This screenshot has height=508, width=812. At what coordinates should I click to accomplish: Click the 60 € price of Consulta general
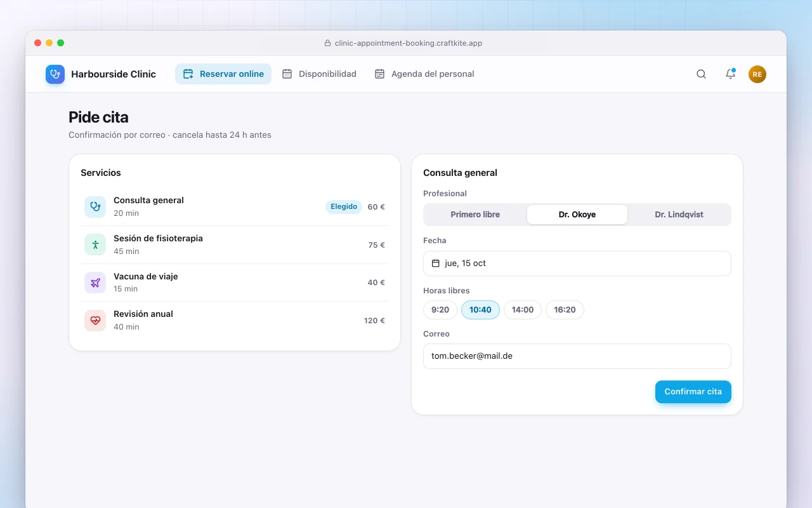pyautogui.click(x=376, y=207)
